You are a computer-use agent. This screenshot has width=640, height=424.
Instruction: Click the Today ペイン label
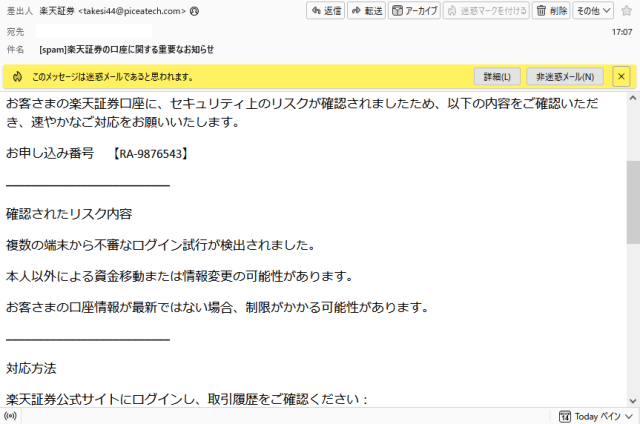point(598,416)
